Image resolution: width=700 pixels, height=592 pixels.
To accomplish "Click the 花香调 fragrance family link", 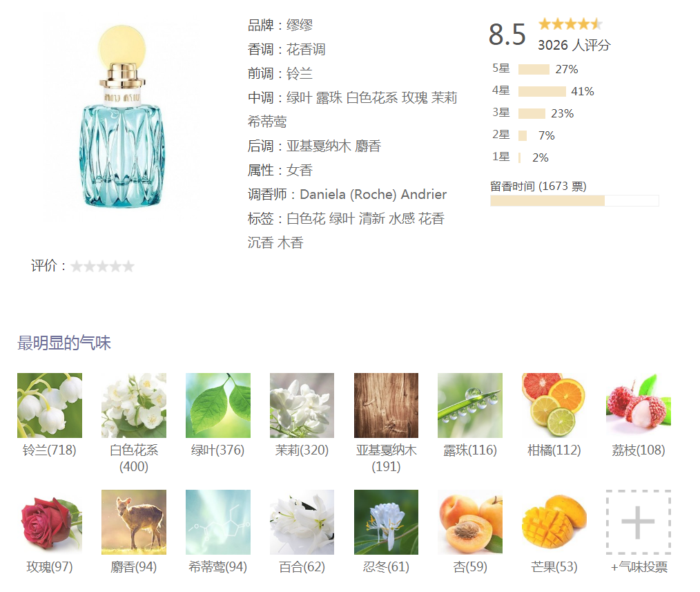I will point(306,49).
